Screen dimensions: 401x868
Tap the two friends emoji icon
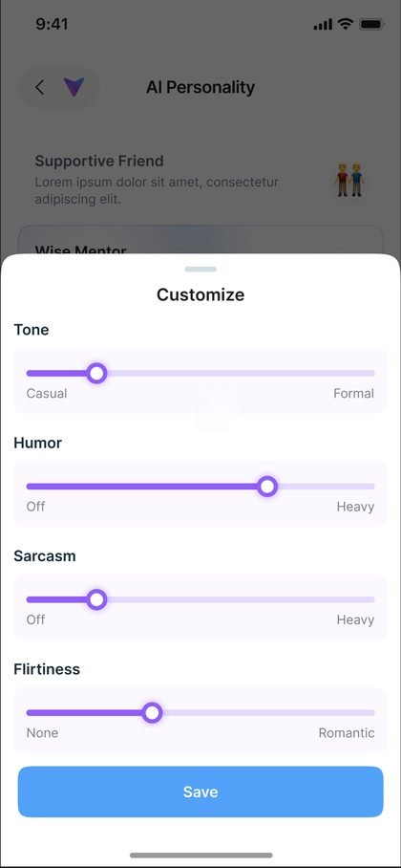click(x=350, y=180)
